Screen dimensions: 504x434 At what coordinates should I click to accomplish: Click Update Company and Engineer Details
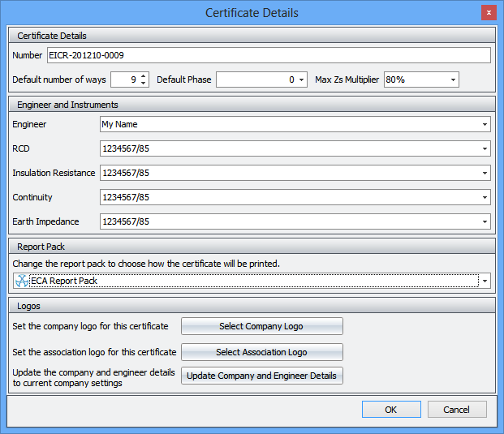pos(262,376)
